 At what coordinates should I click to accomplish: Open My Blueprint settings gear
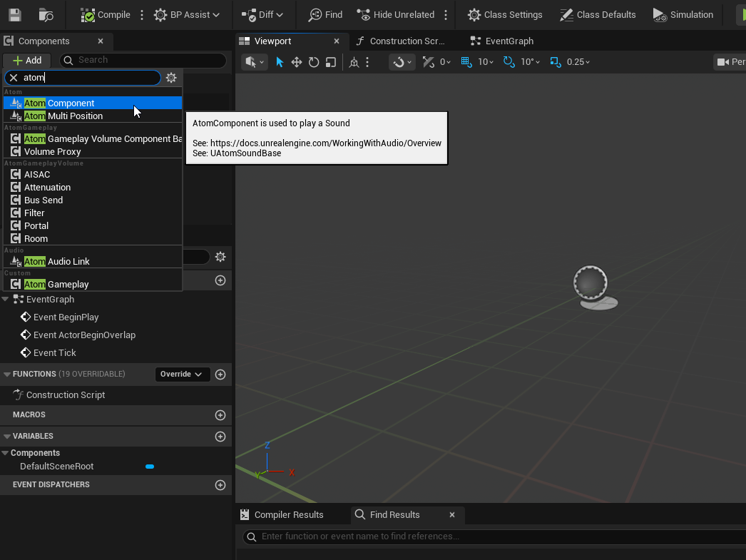click(220, 257)
